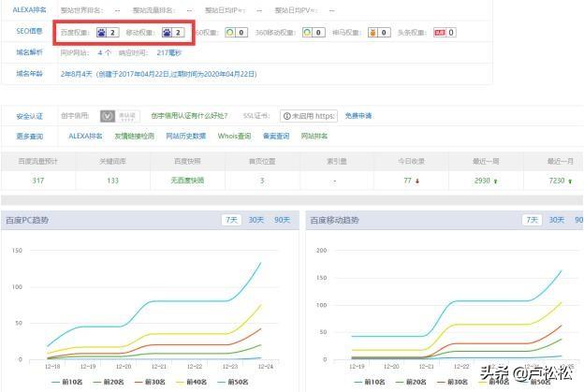
Task: Click the '最近一周' column header
Action: [486, 161]
